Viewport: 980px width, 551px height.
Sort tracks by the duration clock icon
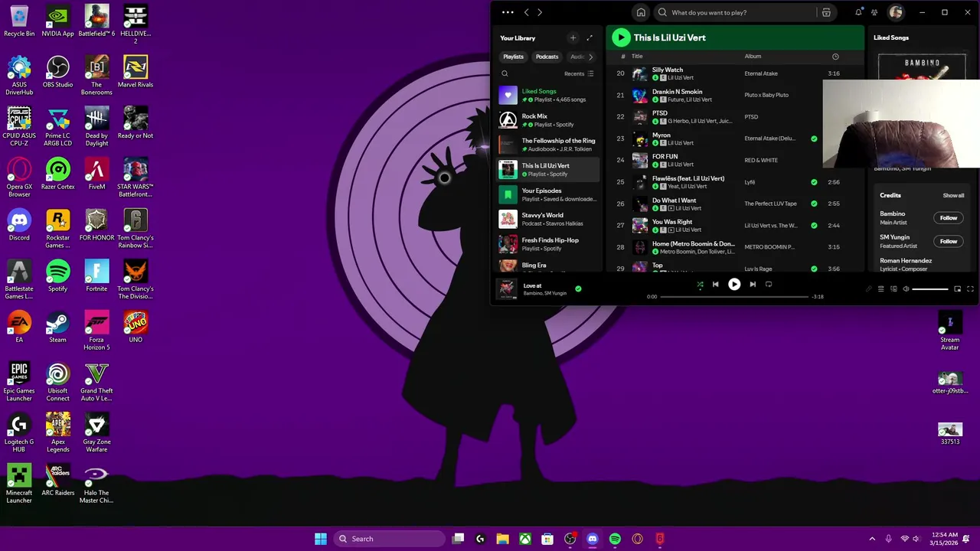point(835,56)
